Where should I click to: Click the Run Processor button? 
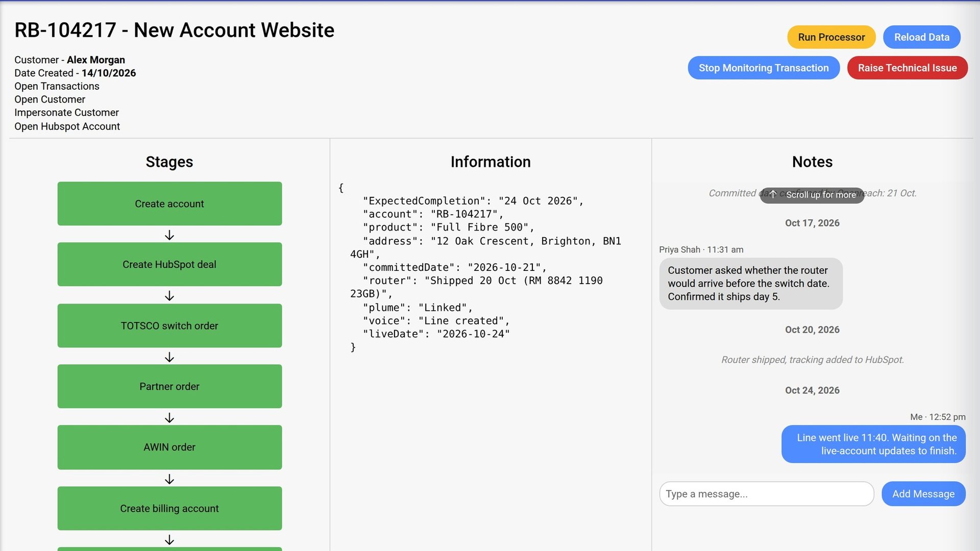point(831,37)
